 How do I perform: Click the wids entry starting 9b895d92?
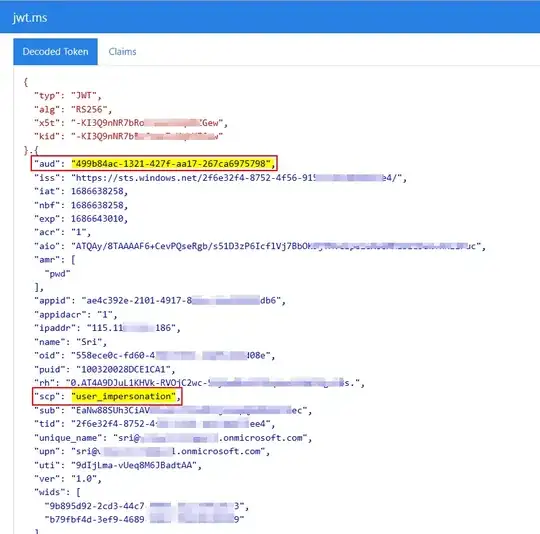[x=145, y=506]
